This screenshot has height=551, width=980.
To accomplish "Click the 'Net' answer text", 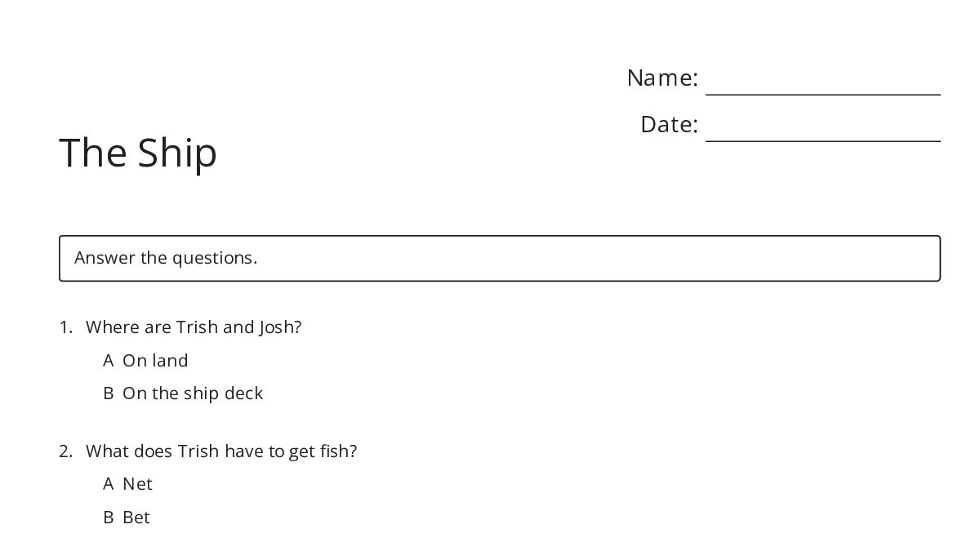I will [x=137, y=484].
